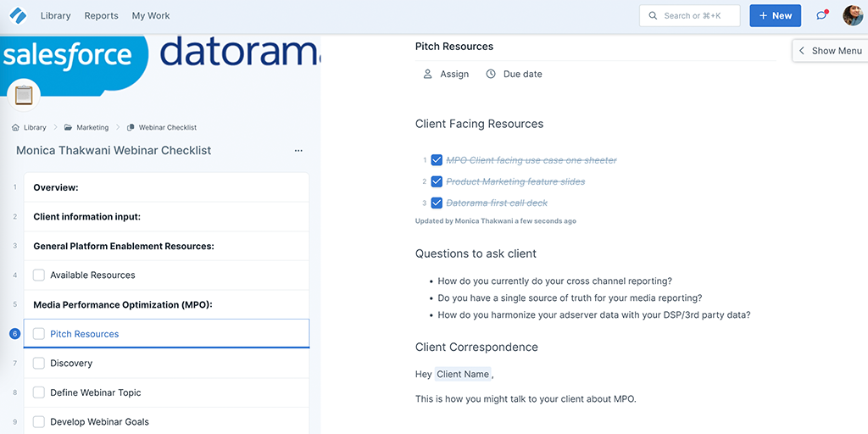Click the step 6 number badge
Viewport: 868px width, 434px height.
coord(15,334)
